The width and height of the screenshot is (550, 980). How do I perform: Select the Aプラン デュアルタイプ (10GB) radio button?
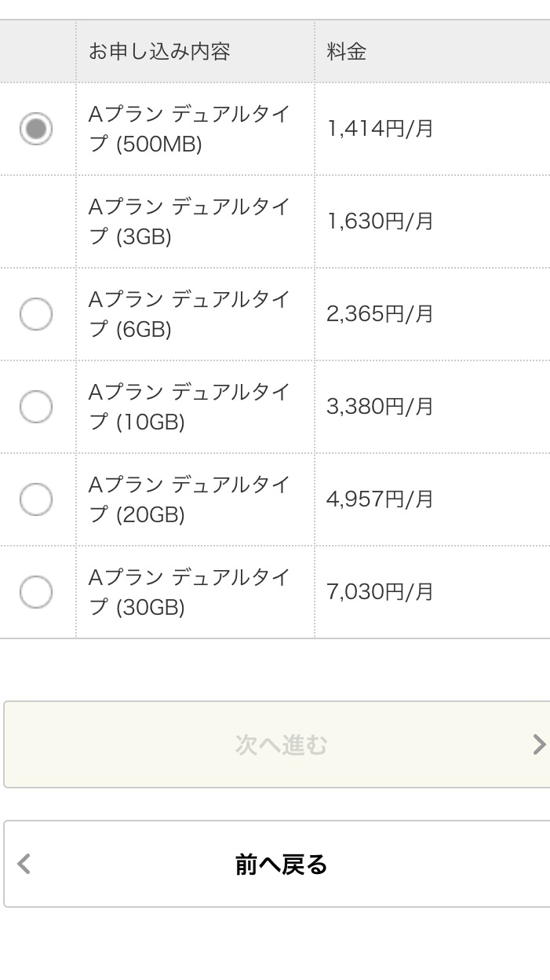(x=36, y=406)
